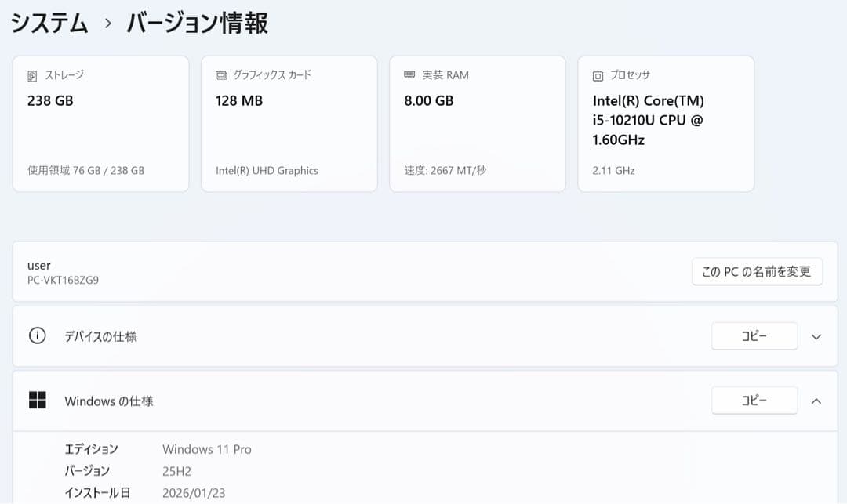847x504 pixels.
Task: Collapse the Windows の仕様 section chevron
Action: 816,401
